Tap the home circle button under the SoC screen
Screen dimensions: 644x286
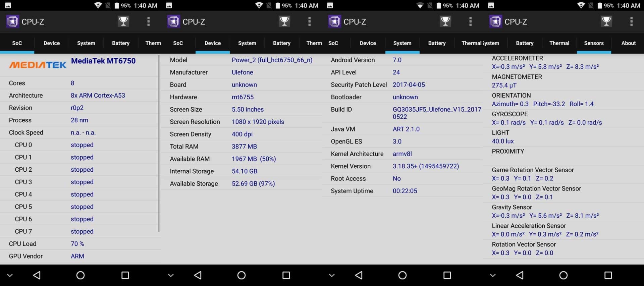[80, 275]
